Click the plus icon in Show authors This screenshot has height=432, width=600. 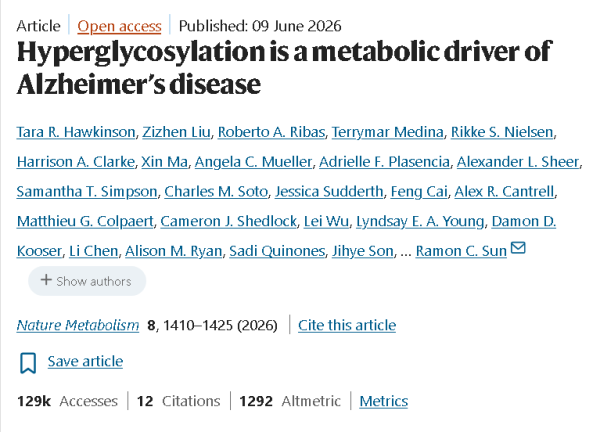pos(46,280)
